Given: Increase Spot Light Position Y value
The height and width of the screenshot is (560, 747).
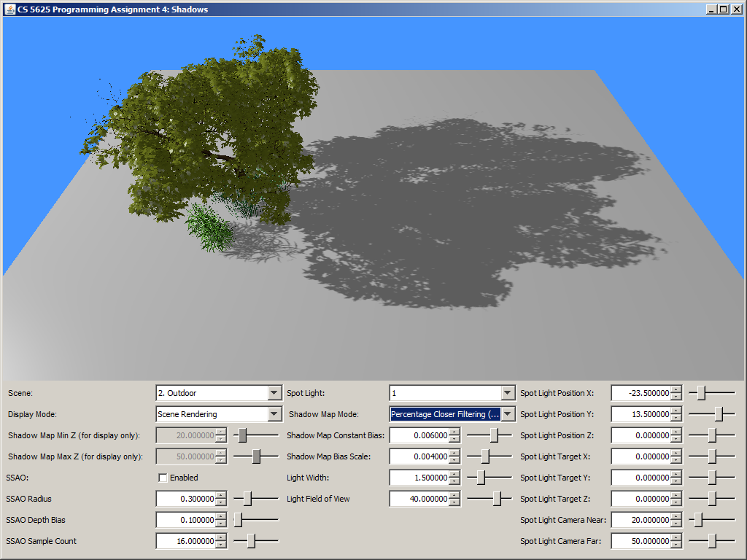Looking at the screenshot, I should coord(676,411).
